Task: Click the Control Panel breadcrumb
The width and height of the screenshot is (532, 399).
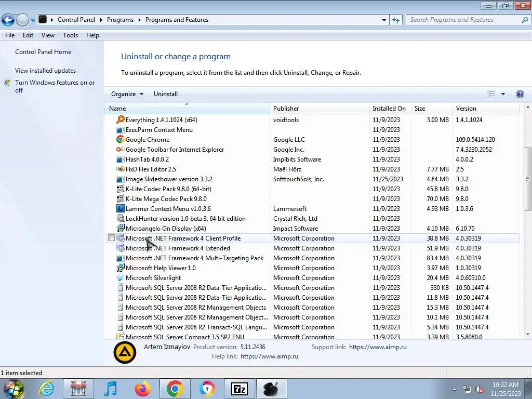Action: [76, 20]
